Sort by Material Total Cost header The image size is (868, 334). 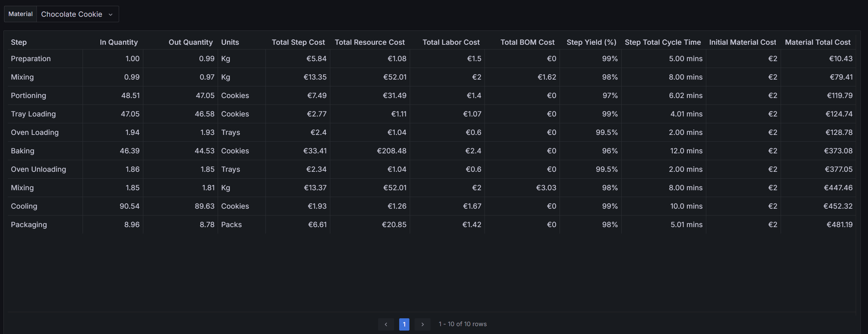pyautogui.click(x=818, y=42)
